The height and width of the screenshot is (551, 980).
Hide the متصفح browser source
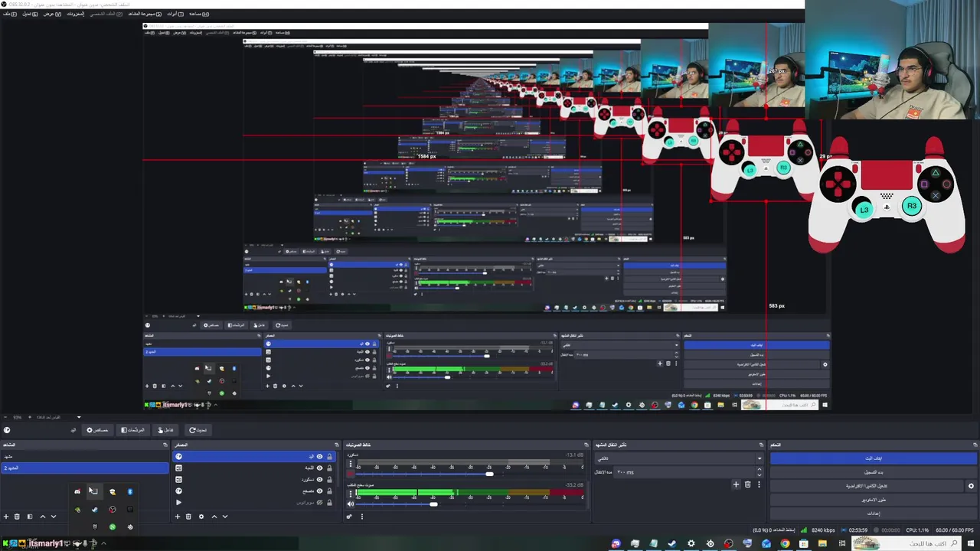[320, 491]
